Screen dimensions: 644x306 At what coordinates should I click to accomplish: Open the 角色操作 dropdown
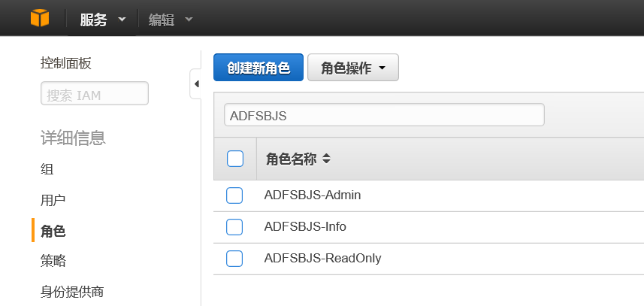point(352,68)
